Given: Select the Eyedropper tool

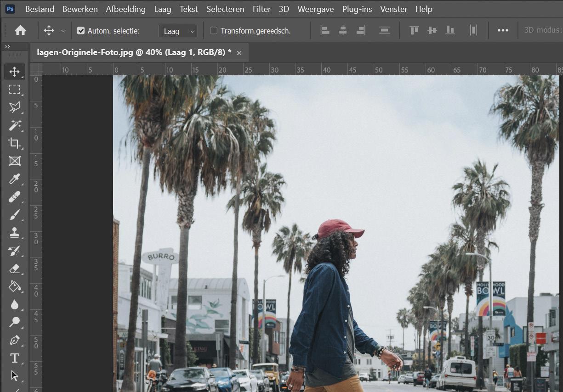Looking at the screenshot, I should pos(15,179).
